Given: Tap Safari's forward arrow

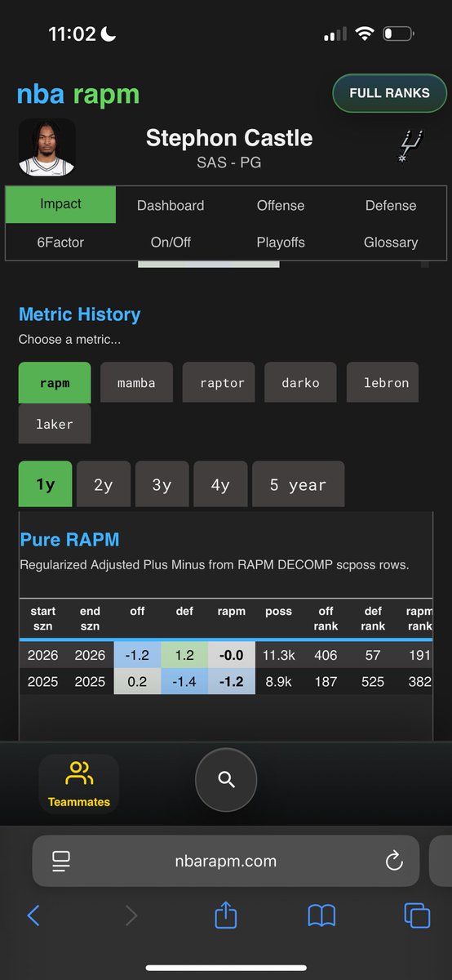Looking at the screenshot, I should (131, 915).
